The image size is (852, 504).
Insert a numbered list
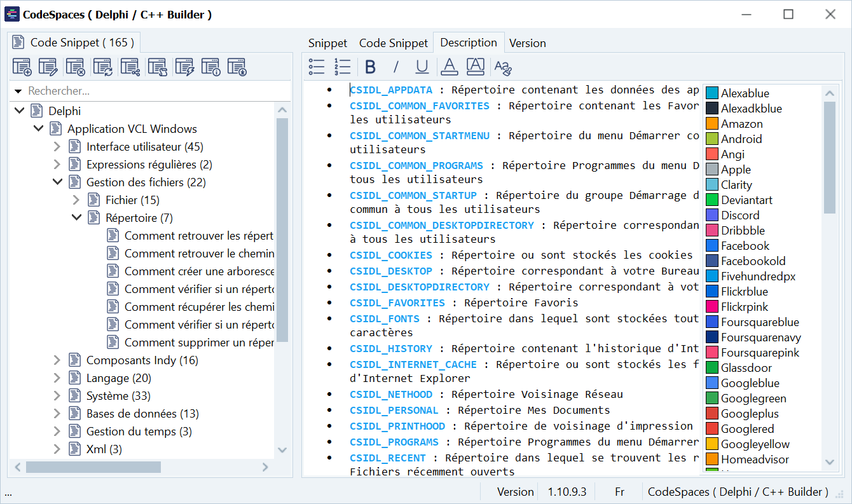pos(343,67)
